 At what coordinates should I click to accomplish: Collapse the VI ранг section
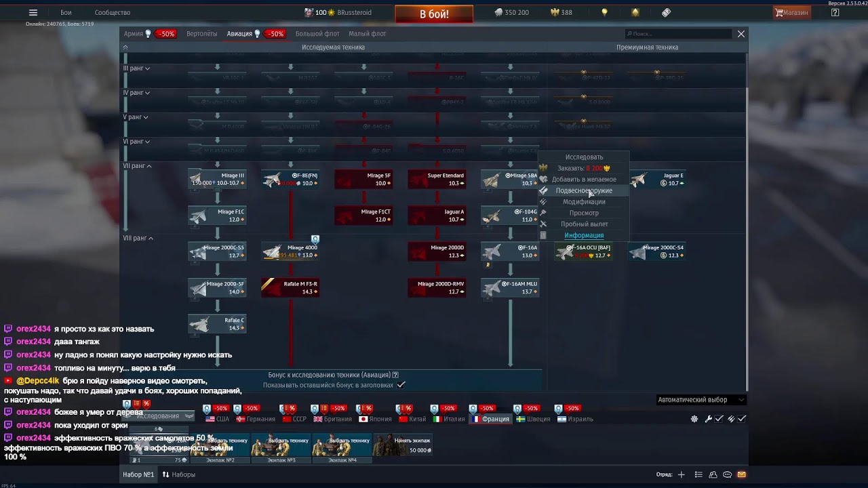136,141
